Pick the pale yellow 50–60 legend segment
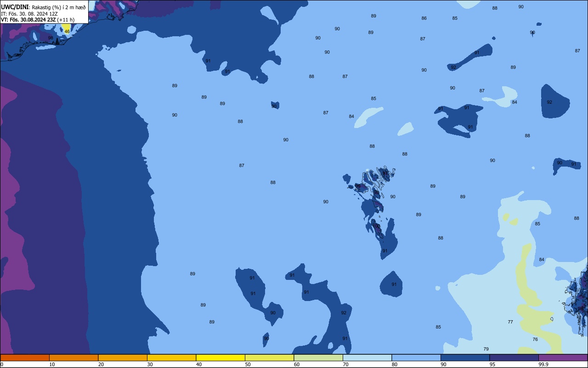This screenshot has height=368, width=588. pyautogui.click(x=269, y=357)
